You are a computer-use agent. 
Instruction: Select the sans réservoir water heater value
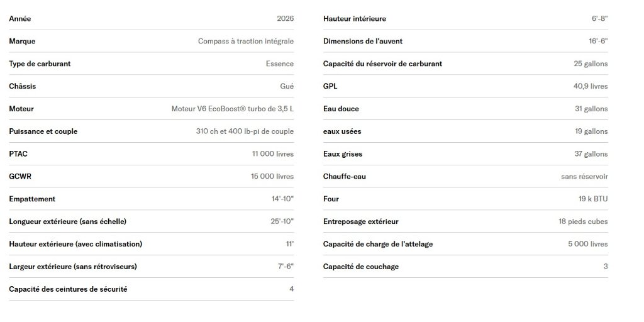[584, 177]
